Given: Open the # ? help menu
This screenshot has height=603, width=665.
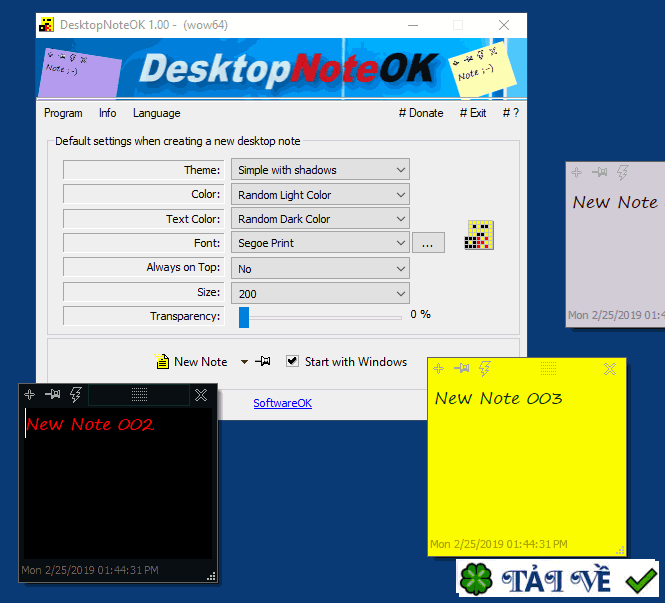Looking at the screenshot, I should 511,113.
